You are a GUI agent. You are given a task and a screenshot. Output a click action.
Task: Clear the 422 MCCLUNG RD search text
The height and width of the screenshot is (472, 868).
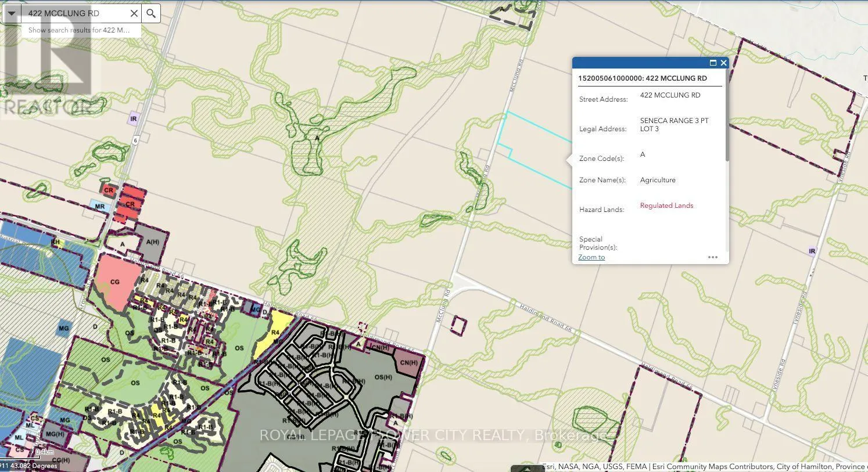[x=134, y=13]
